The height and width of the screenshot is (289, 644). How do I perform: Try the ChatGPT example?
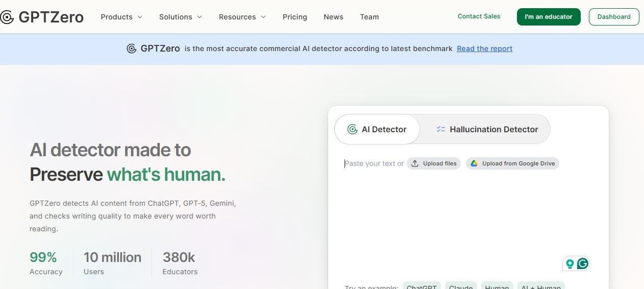[x=422, y=286]
